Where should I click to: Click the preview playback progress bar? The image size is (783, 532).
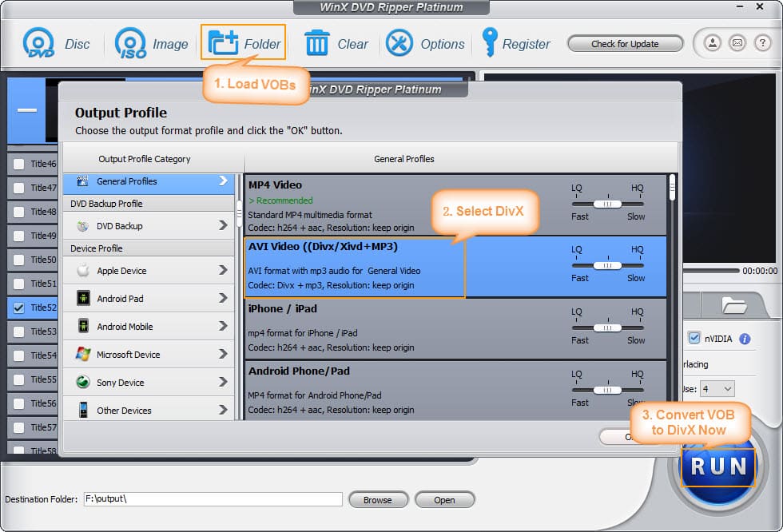[711, 271]
